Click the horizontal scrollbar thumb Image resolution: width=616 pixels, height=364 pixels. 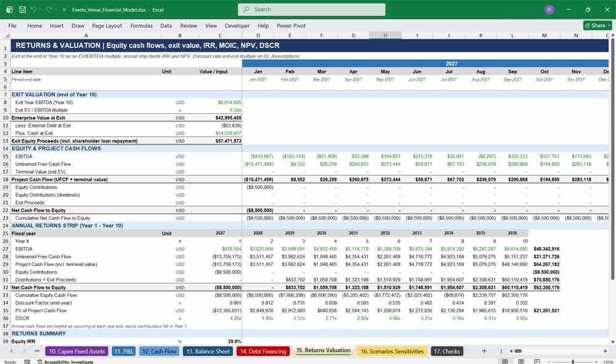518,351
